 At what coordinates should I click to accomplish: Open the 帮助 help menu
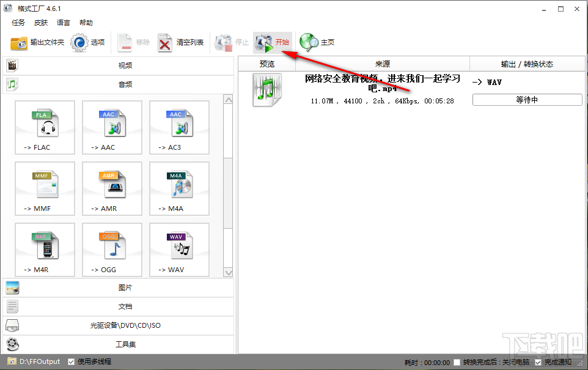point(86,23)
